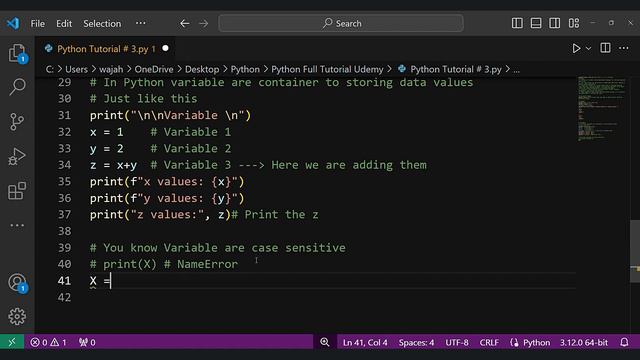Open editor More Actions ellipsis
The image size is (640, 360).
tap(624, 48)
